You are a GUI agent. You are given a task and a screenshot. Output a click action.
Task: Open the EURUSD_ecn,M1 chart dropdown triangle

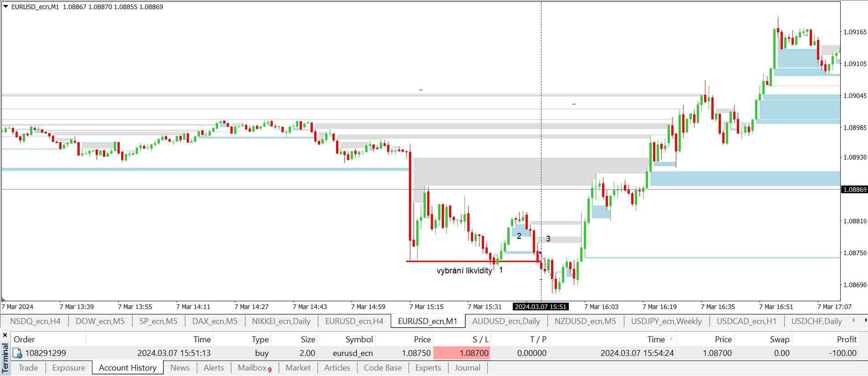5,6
